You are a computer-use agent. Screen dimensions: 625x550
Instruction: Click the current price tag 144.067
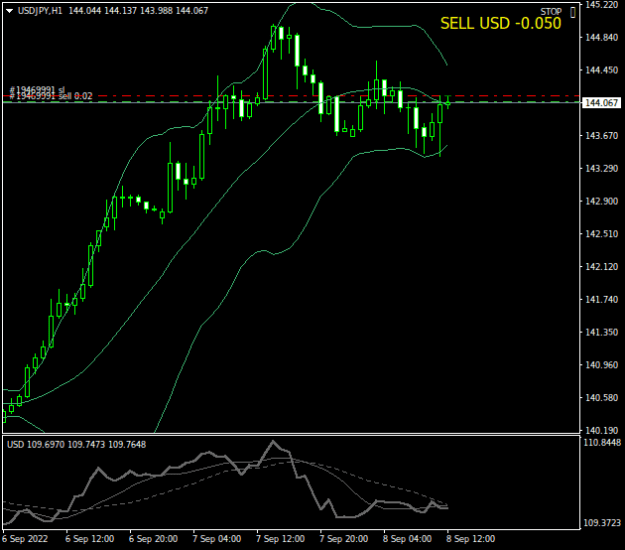tap(601, 103)
